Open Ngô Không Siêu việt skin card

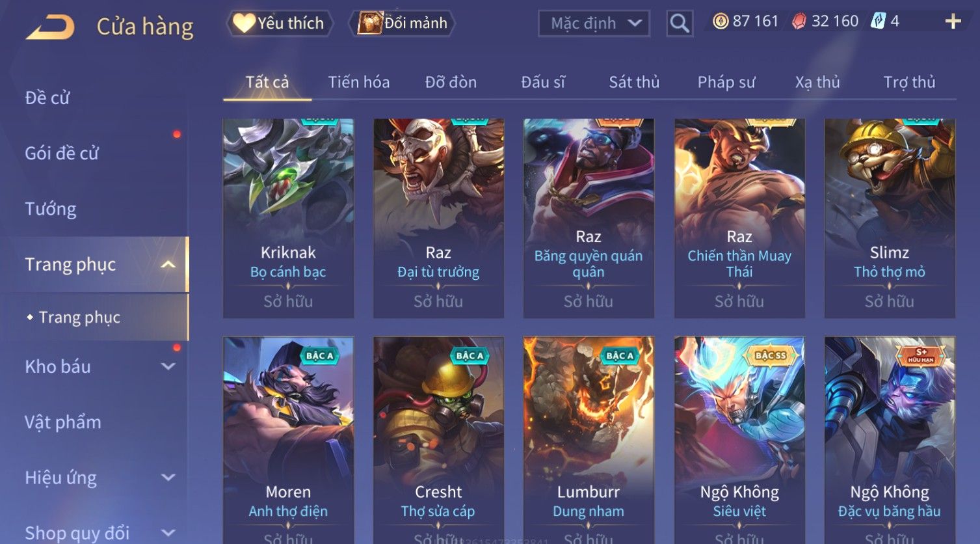(x=739, y=439)
